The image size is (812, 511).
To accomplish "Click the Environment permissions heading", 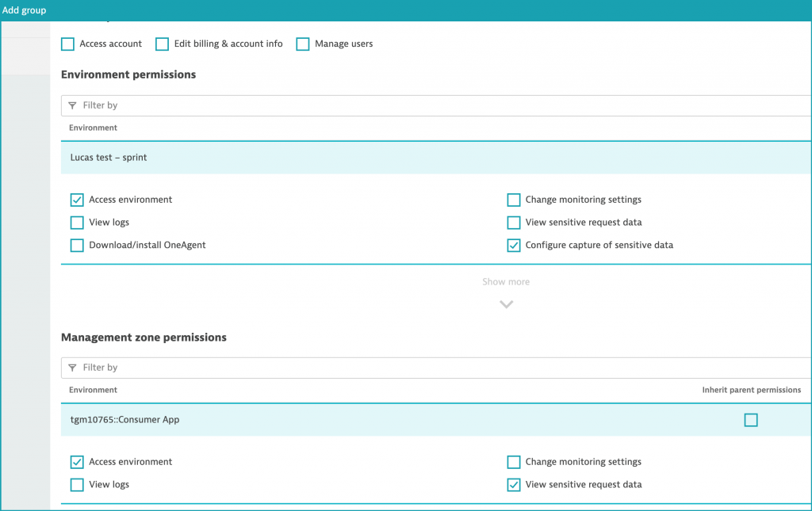I will (128, 74).
